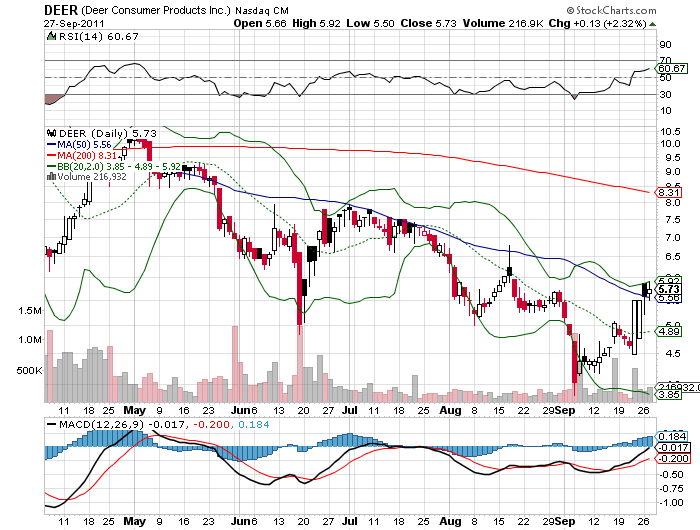Click the latest candlestick on Sep 27
The height and width of the screenshot is (530, 700).
(x=649, y=290)
